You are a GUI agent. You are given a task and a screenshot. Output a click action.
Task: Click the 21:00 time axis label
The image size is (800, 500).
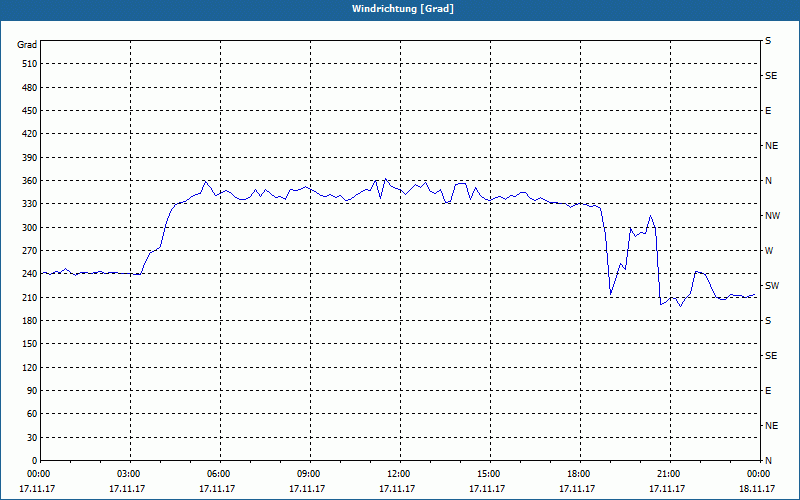tap(668, 474)
